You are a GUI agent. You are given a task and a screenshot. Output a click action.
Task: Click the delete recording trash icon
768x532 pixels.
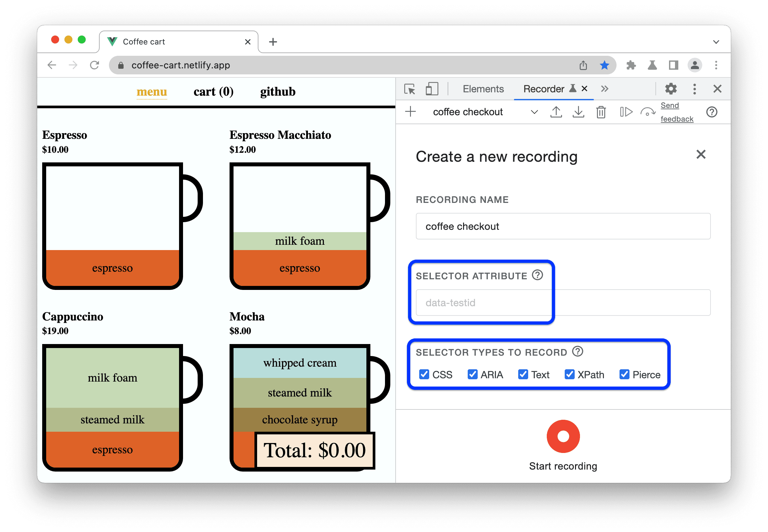click(601, 113)
